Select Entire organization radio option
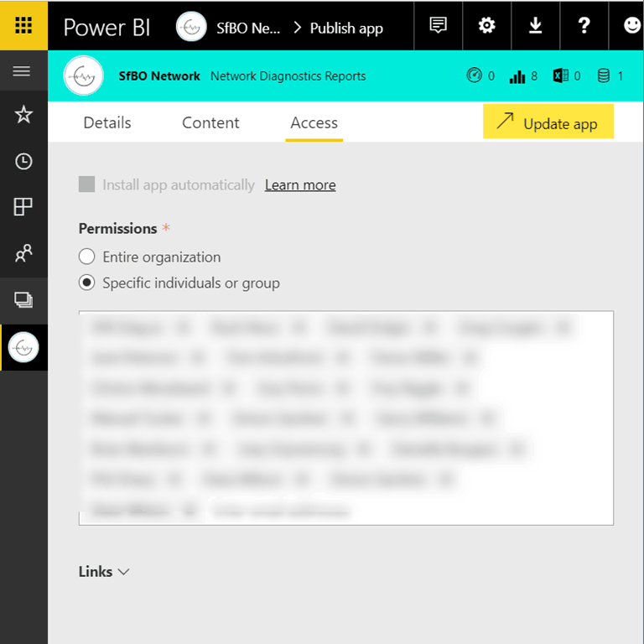 point(86,257)
